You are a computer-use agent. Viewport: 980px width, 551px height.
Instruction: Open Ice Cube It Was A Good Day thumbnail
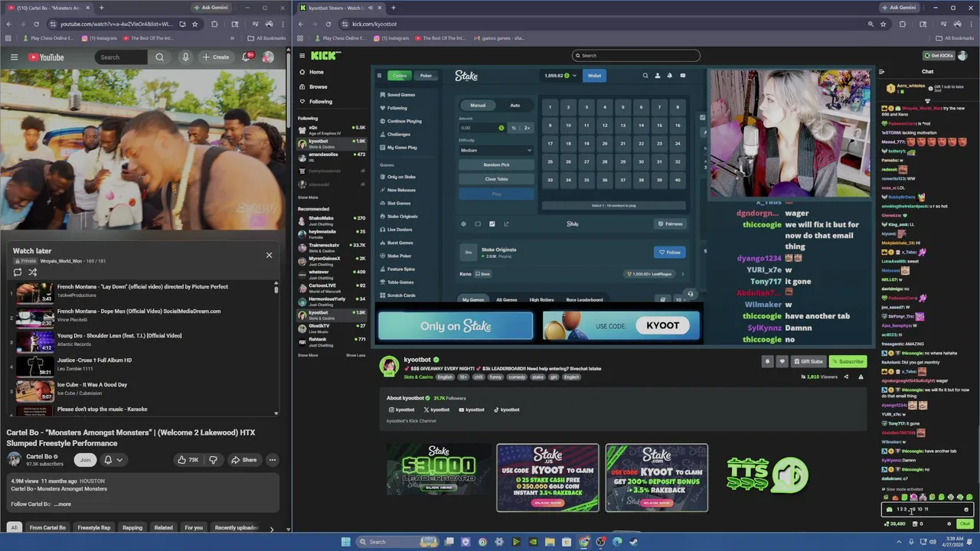[x=35, y=391]
